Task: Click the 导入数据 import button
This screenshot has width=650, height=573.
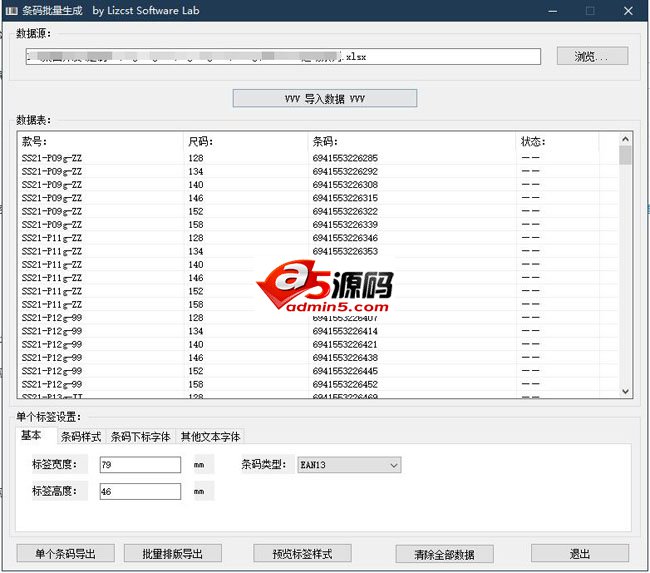Action: pos(325,98)
